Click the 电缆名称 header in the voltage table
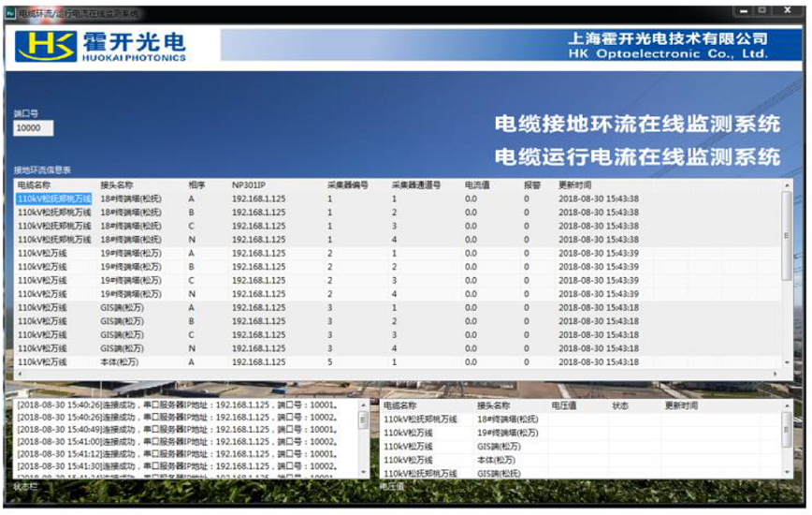The width and height of the screenshot is (812, 515). click(399, 405)
